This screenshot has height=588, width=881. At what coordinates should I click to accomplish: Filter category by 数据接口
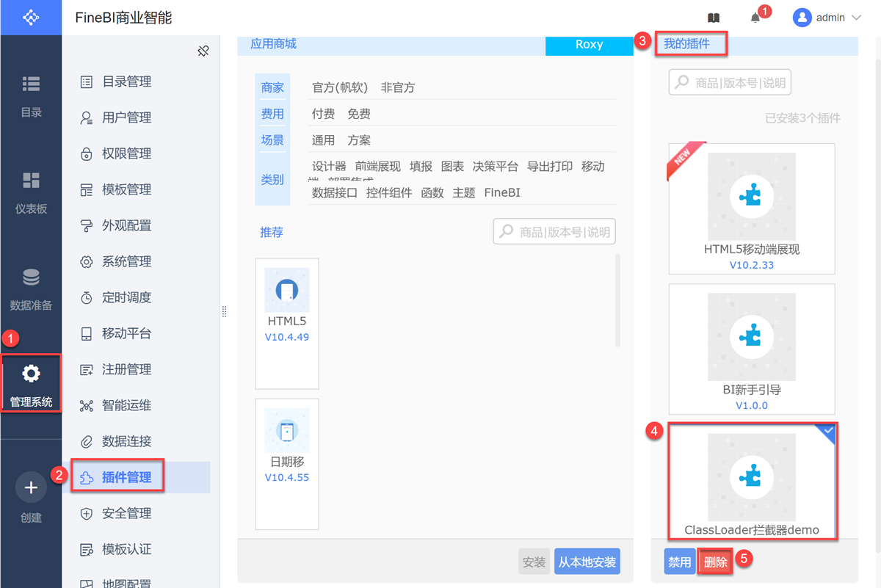[335, 193]
